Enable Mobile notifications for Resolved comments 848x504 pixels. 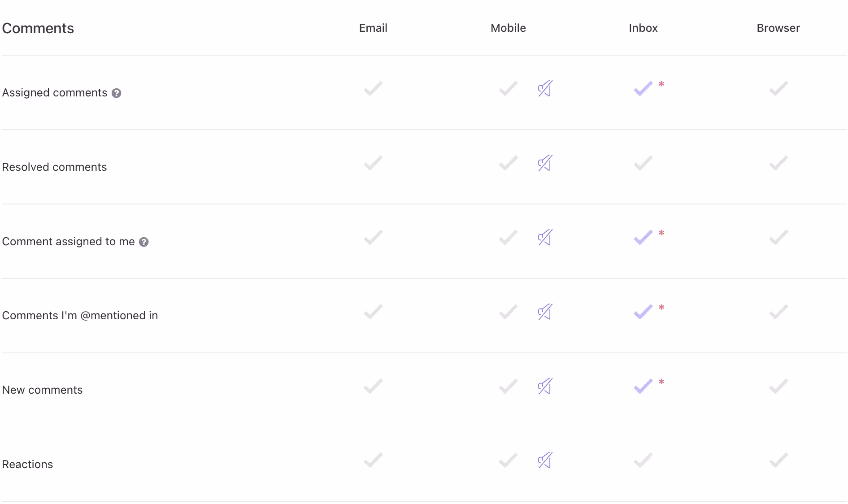508,163
